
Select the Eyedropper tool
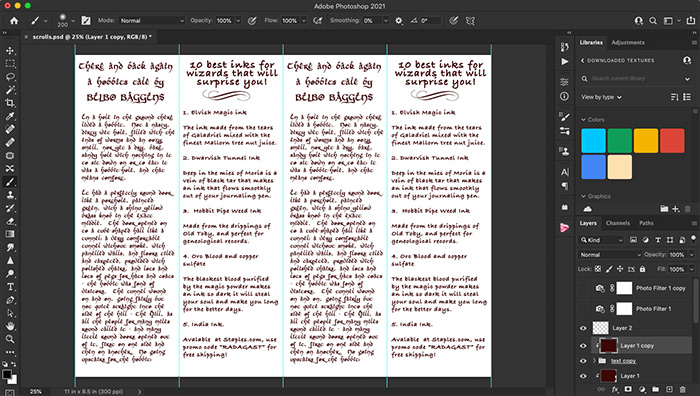click(10, 116)
